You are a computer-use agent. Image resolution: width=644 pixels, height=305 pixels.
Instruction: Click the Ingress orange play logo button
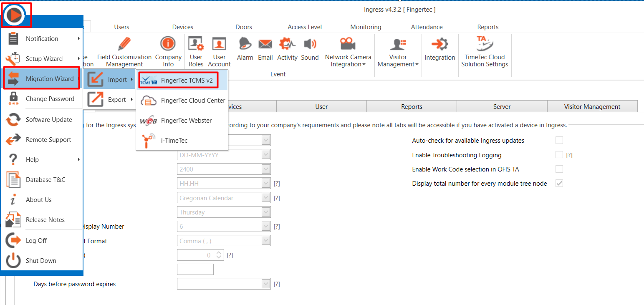tap(15, 15)
